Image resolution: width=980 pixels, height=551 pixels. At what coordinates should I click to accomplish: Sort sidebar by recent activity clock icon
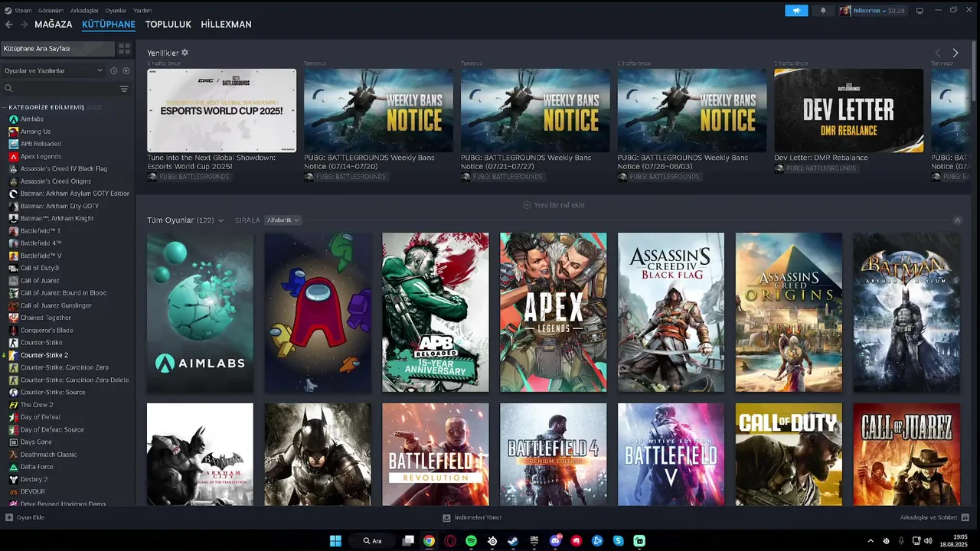pyautogui.click(x=113, y=70)
